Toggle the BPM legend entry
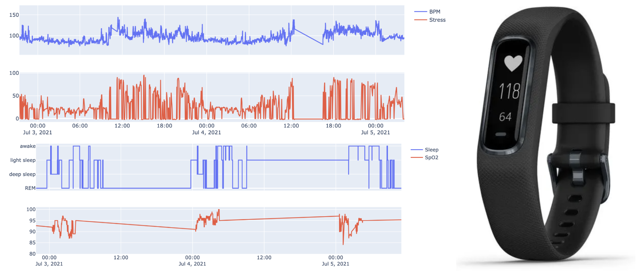 pos(427,12)
